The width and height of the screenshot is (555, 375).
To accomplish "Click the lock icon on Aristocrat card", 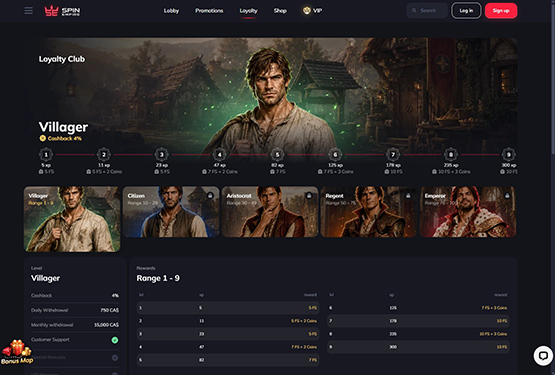I will (309, 195).
